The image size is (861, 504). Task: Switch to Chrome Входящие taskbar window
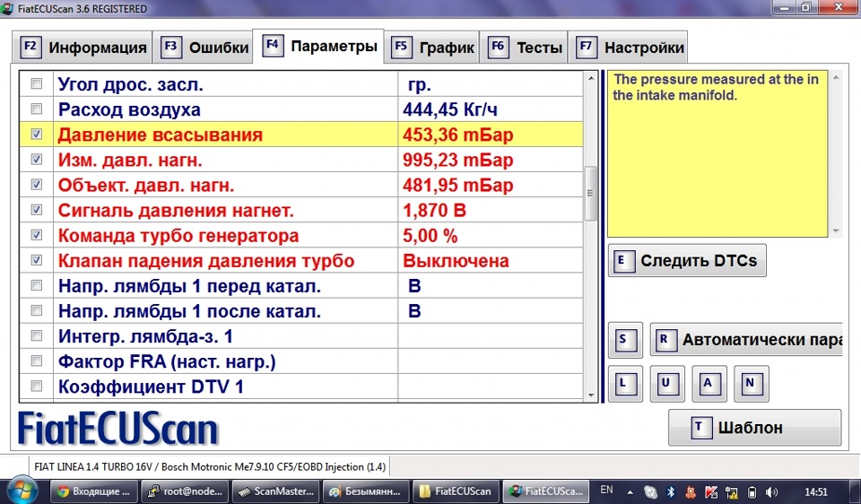(93, 491)
